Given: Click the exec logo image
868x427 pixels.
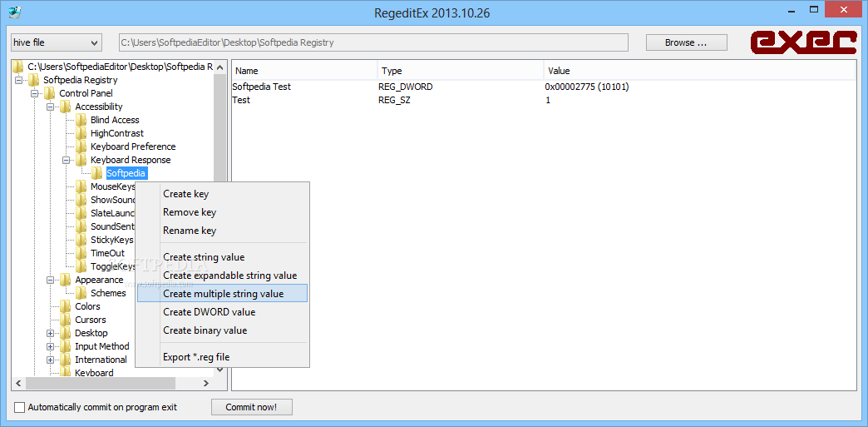Looking at the screenshot, I should coord(803,42).
